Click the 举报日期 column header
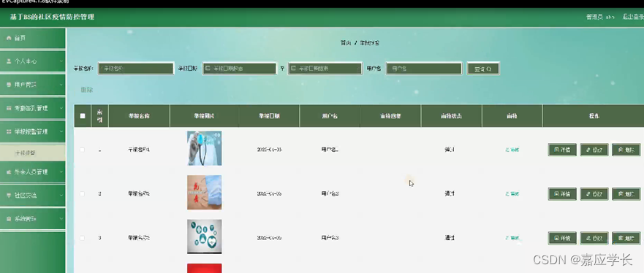Viewport: 644px width, 273px height. (269, 116)
